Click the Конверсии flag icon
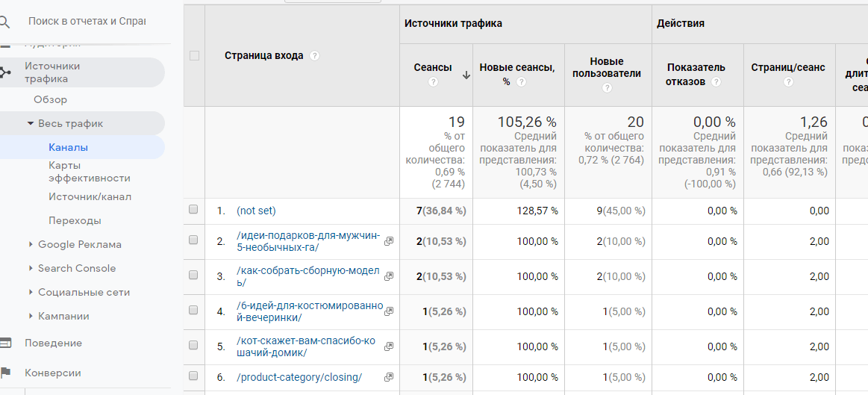This screenshot has height=395, width=868. click(x=5, y=373)
